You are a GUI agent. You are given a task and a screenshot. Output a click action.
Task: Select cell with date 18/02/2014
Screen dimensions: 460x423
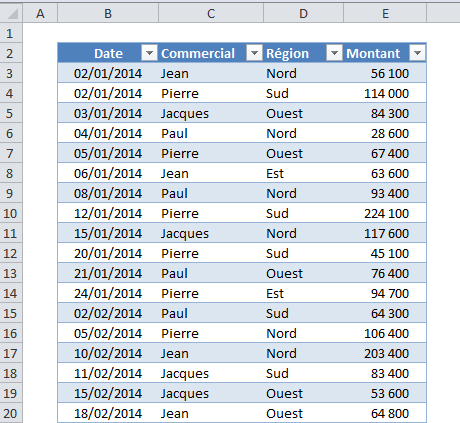click(108, 413)
